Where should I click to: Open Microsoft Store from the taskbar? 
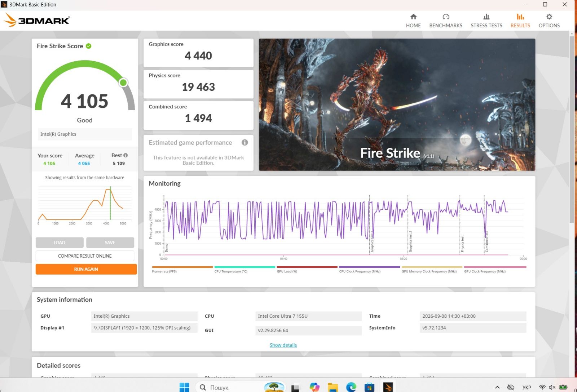[369, 387]
